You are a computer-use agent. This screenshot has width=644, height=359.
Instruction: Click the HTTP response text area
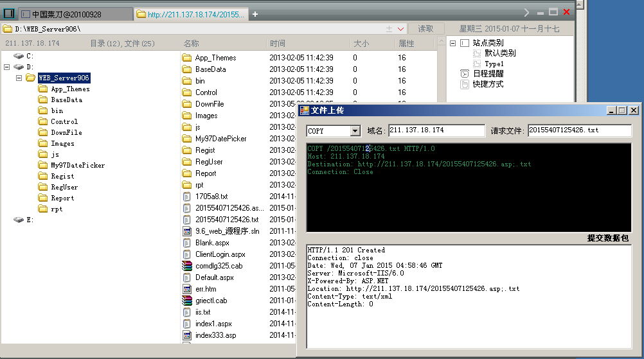[x=469, y=297]
